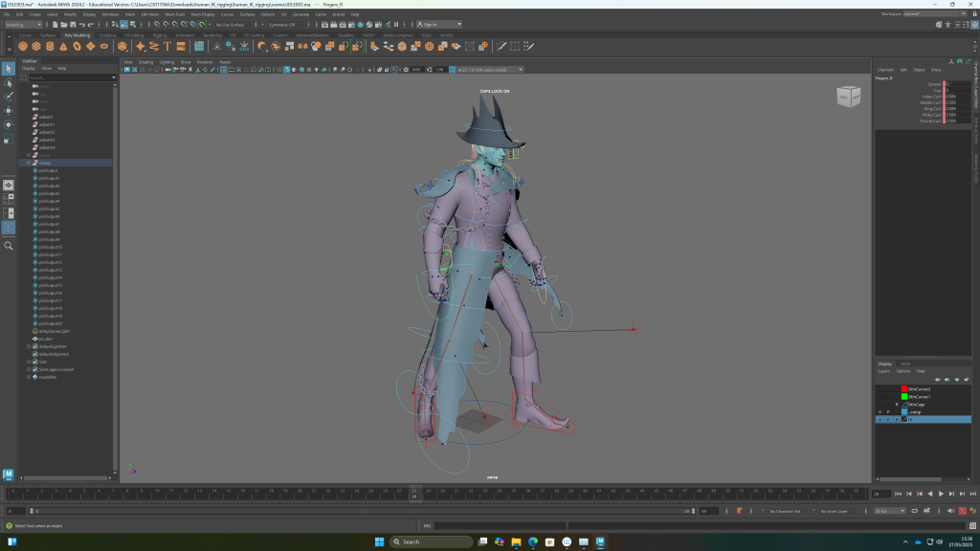Toggle visibility V box of SkinCurves2 layer
The width and height of the screenshot is (980, 551).
(880, 388)
